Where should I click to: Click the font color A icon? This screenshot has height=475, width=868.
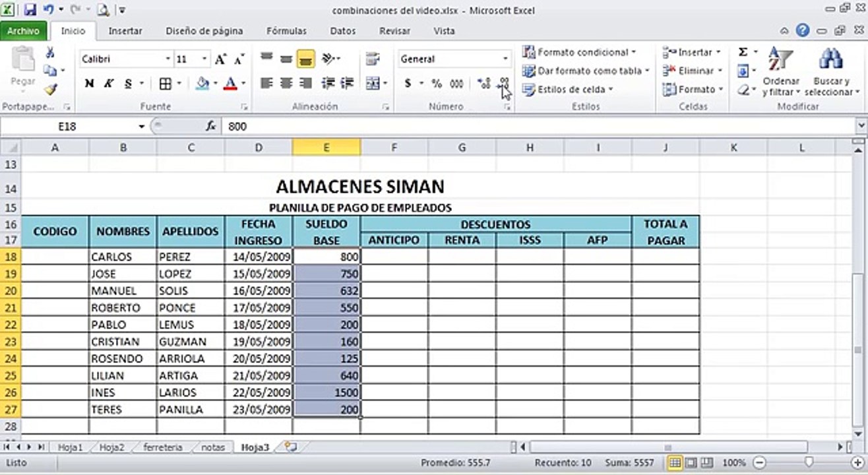[x=230, y=84]
